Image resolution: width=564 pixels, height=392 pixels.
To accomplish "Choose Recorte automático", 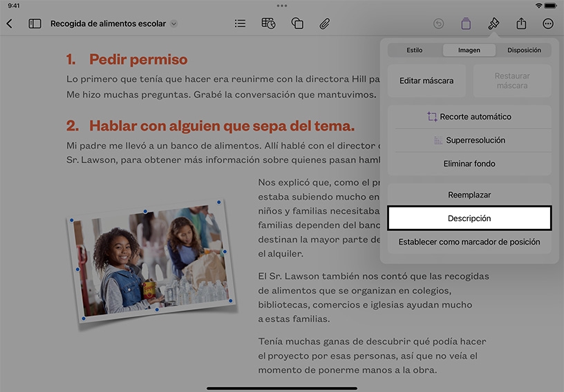I will point(469,117).
